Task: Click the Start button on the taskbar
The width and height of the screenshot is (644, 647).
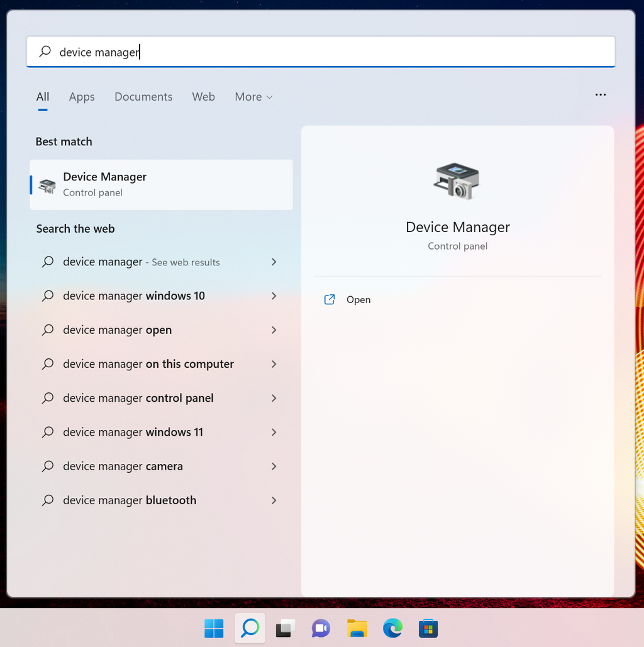Action: click(x=214, y=628)
